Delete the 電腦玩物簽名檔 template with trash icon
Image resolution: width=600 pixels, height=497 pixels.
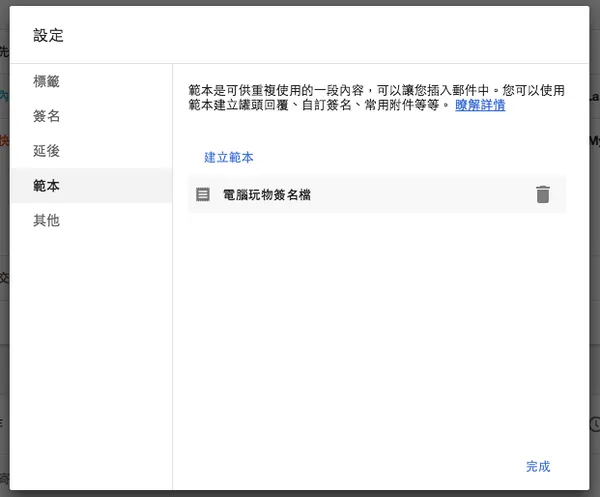(543, 194)
